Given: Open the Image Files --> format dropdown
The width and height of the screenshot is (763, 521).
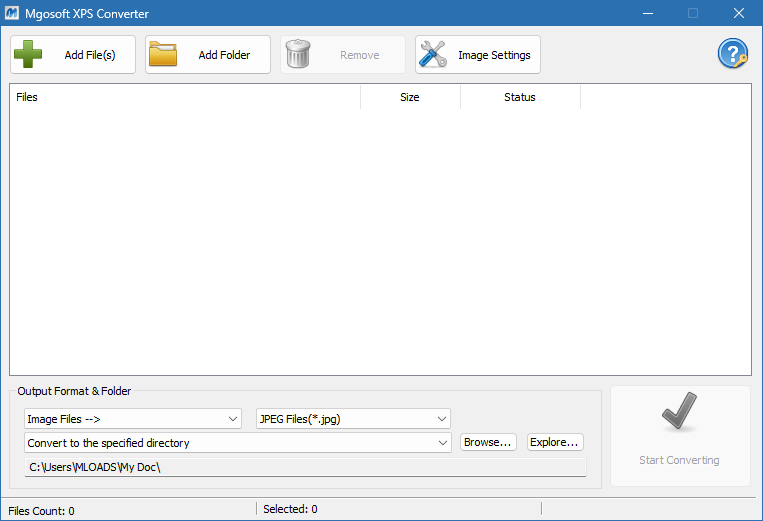Looking at the screenshot, I should tap(133, 419).
